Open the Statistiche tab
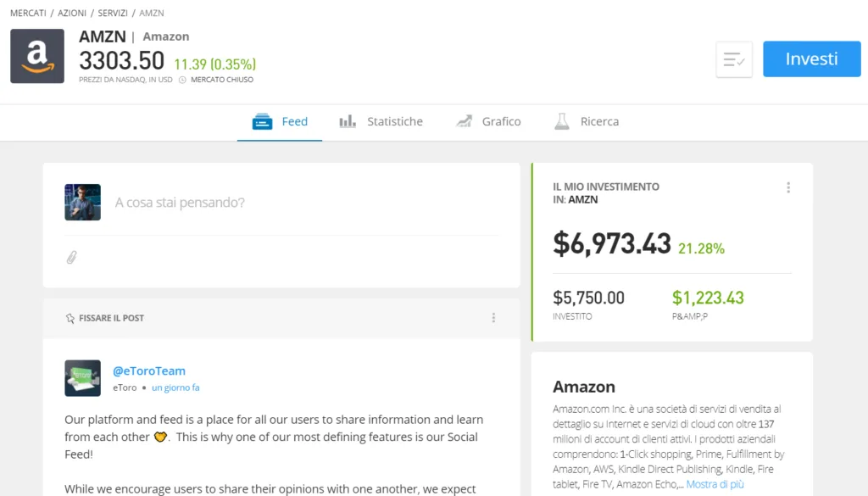The image size is (868, 496). (381, 121)
